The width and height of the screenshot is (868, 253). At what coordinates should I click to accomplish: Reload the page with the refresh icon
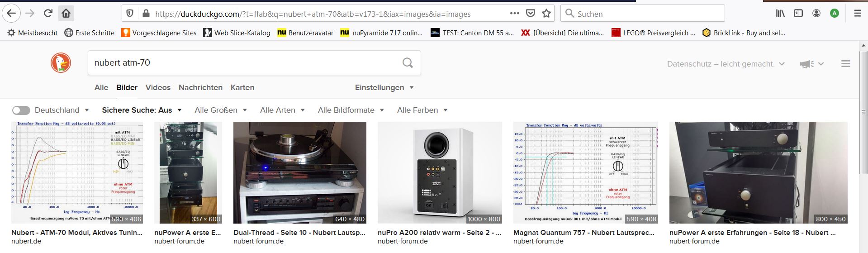click(x=48, y=14)
